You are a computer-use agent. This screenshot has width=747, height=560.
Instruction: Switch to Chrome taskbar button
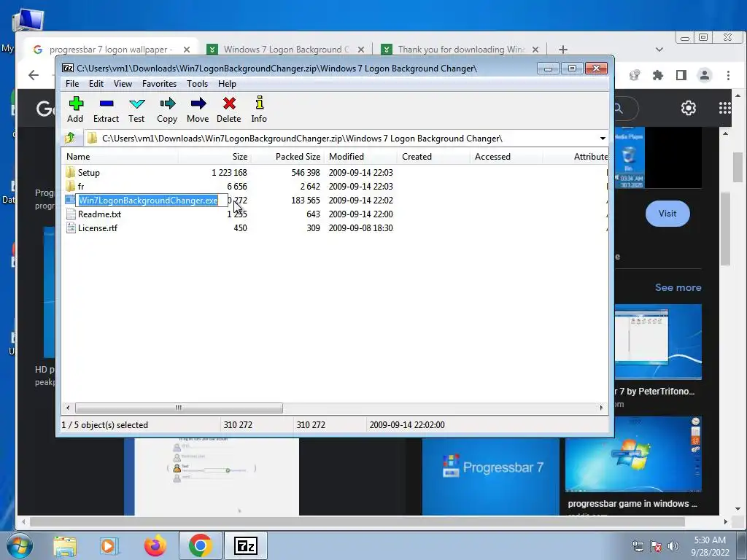(x=200, y=545)
